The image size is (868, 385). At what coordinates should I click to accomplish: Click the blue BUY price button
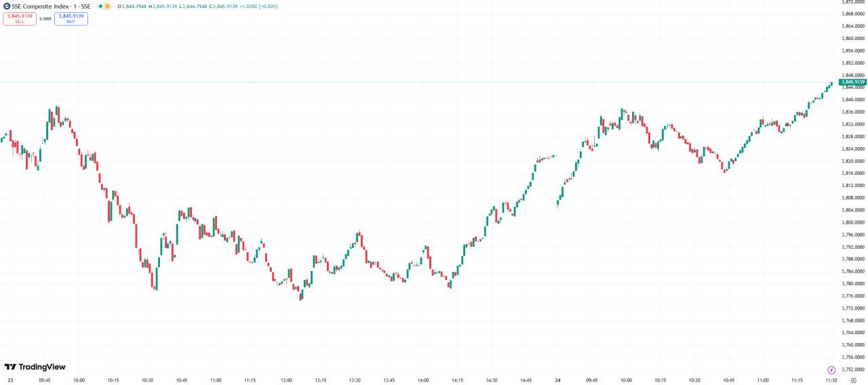[x=71, y=19]
